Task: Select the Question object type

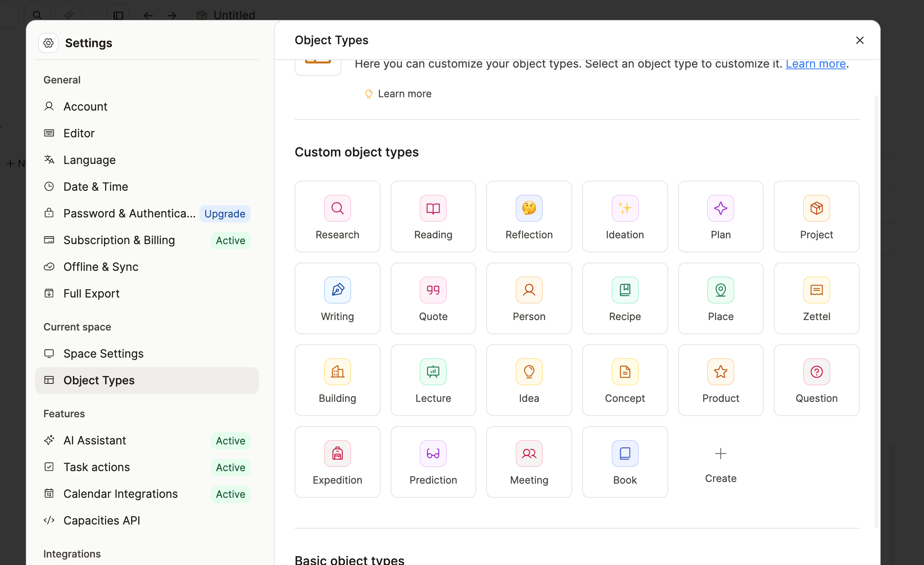Action: pyautogui.click(x=816, y=380)
